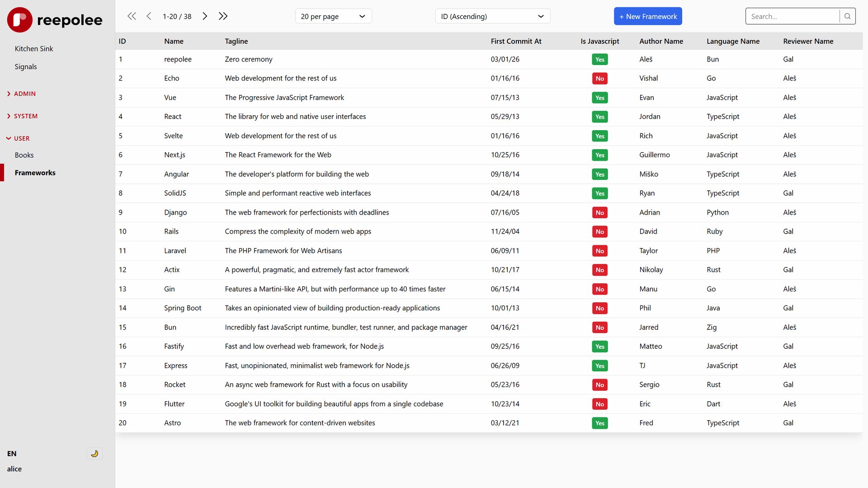The image size is (868, 488).
Task: Open the 20 per page dropdown
Action: 333,16
